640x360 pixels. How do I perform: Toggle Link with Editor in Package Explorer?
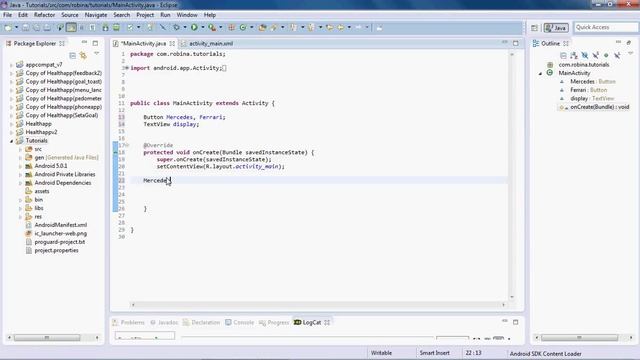[83, 55]
